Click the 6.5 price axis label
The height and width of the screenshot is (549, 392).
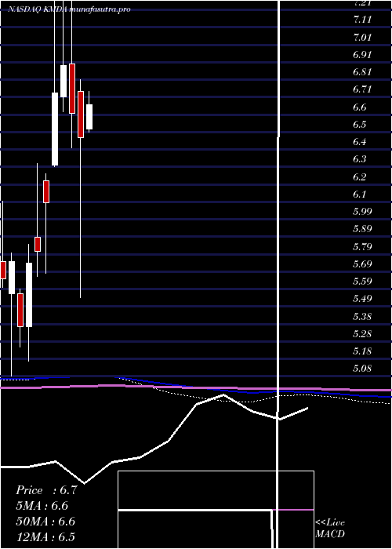pos(360,125)
